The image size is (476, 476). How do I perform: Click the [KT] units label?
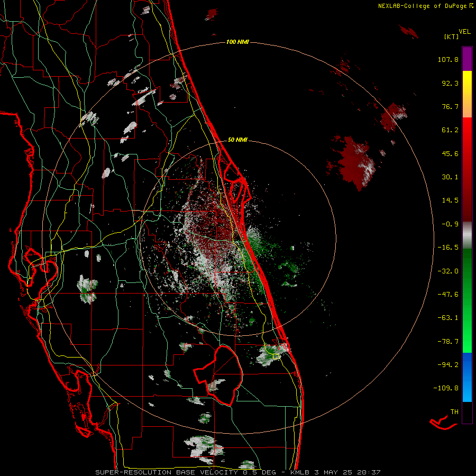pyautogui.click(x=452, y=36)
